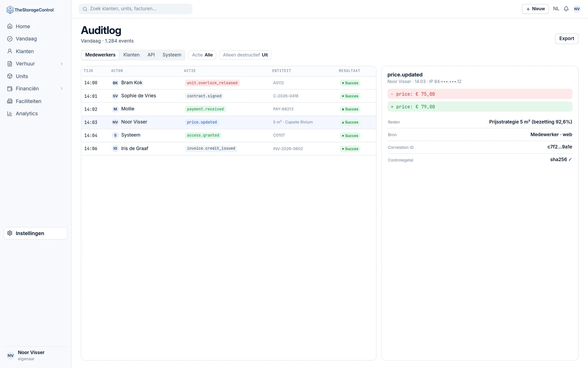Click entity INV-2026-0802
The image size is (588, 368).
(288, 149)
